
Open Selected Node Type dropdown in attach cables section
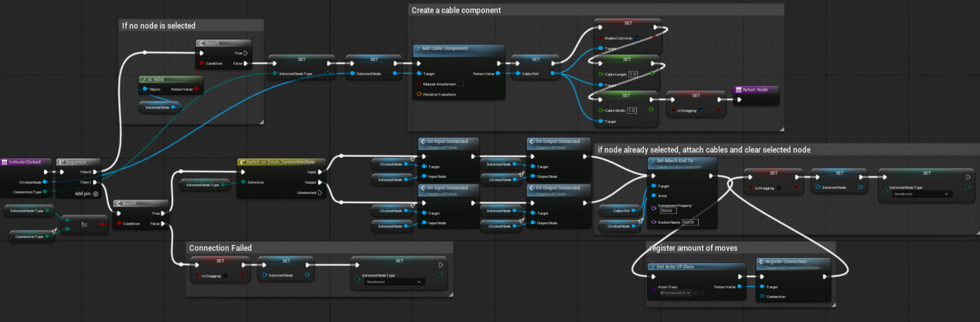coord(922,194)
